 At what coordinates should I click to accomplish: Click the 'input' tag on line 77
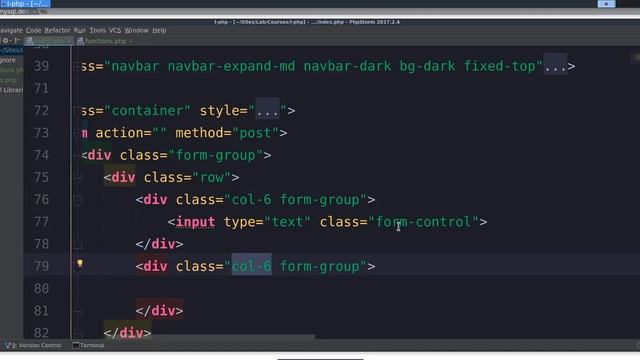coord(195,222)
